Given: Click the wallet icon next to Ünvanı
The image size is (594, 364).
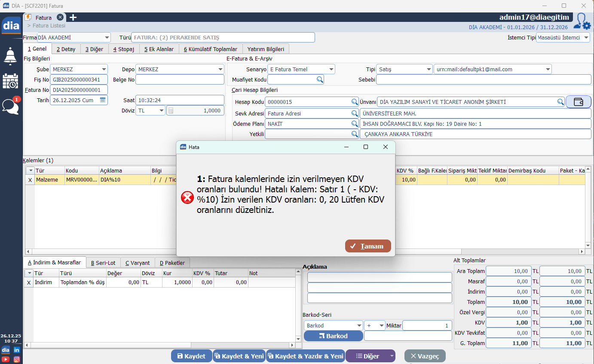Looking at the screenshot, I should click(x=578, y=102).
